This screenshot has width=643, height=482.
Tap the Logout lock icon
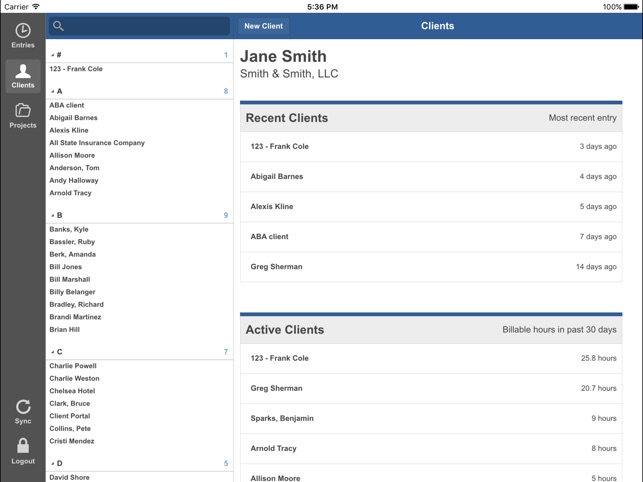point(23,445)
